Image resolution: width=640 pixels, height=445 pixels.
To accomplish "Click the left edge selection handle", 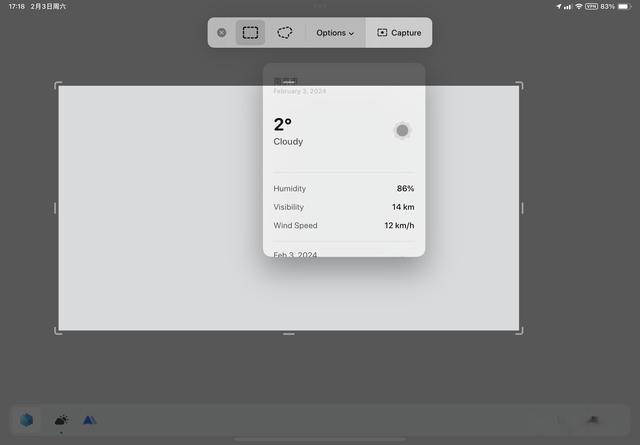I will 55,208.
